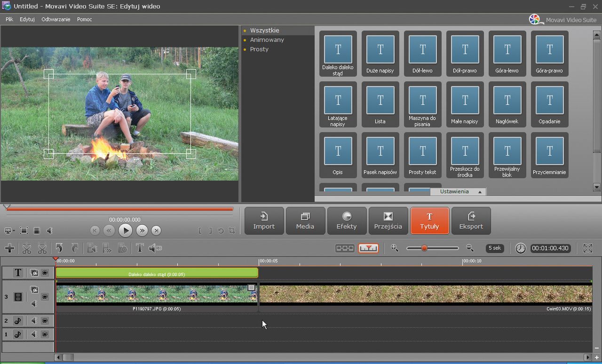Open the Import section
602x364 pixels.
point(264,221)
